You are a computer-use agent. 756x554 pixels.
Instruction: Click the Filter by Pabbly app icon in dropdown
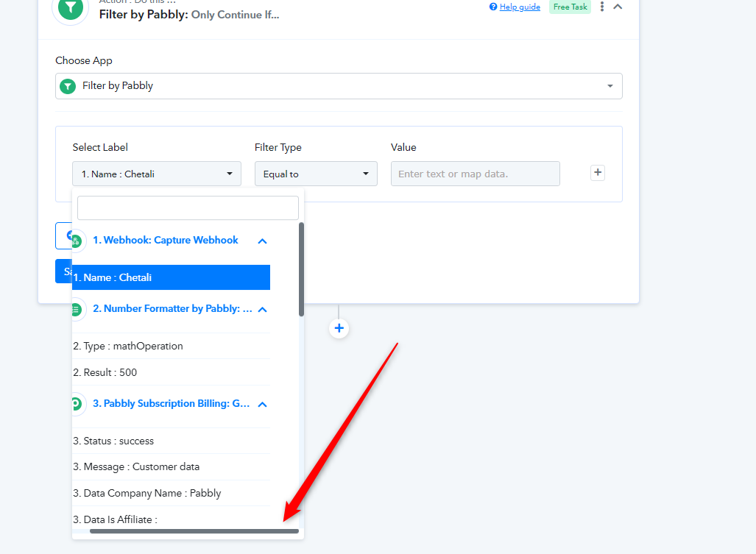[68, 87]
